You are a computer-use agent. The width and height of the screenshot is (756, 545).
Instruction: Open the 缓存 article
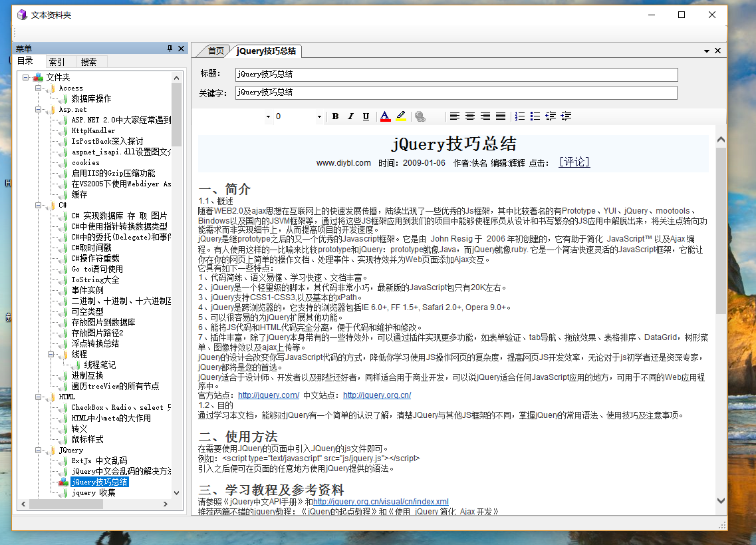(x=79, y=194)
